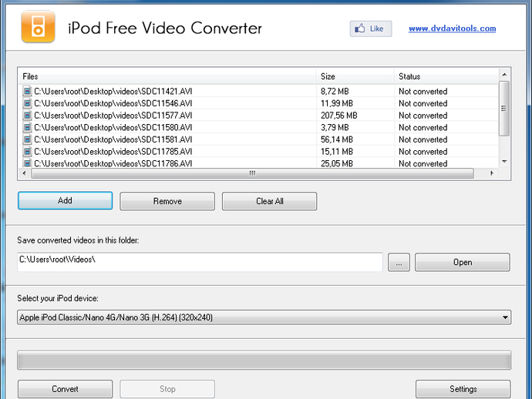Click the Clear All button
The height and width of the screenshot is (399, 532).
point(269,201)
